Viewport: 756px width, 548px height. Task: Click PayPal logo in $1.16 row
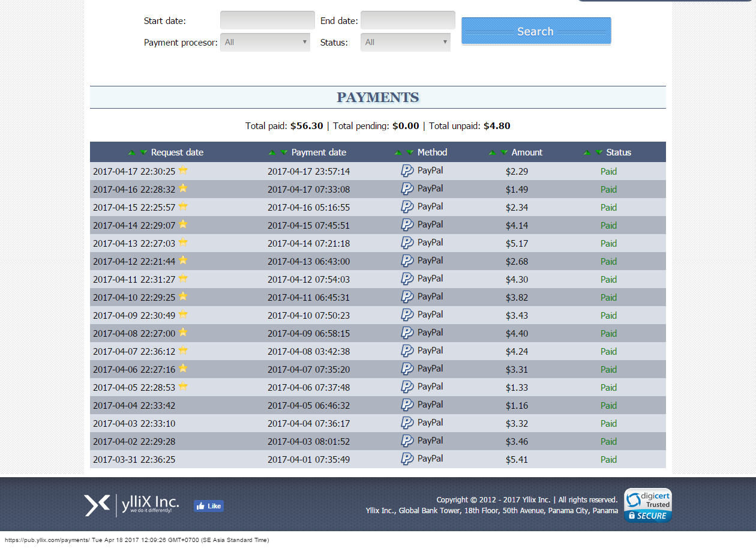pos(407,405)
